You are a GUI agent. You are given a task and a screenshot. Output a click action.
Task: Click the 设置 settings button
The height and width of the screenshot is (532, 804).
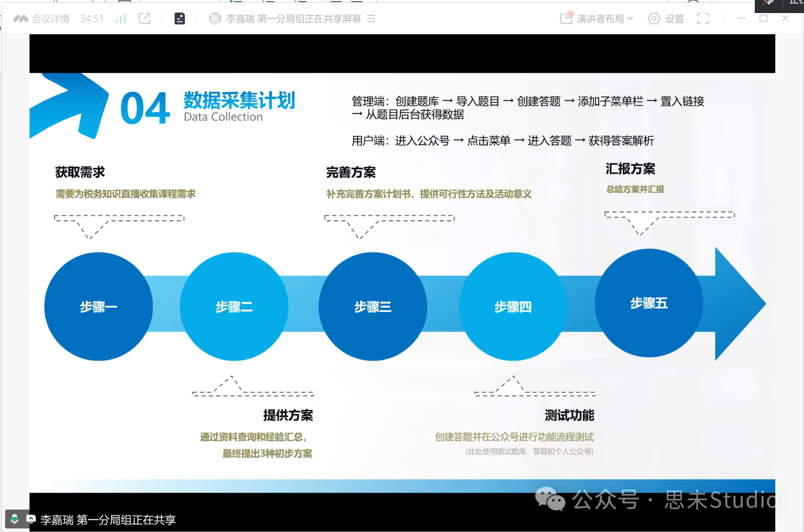673,18
